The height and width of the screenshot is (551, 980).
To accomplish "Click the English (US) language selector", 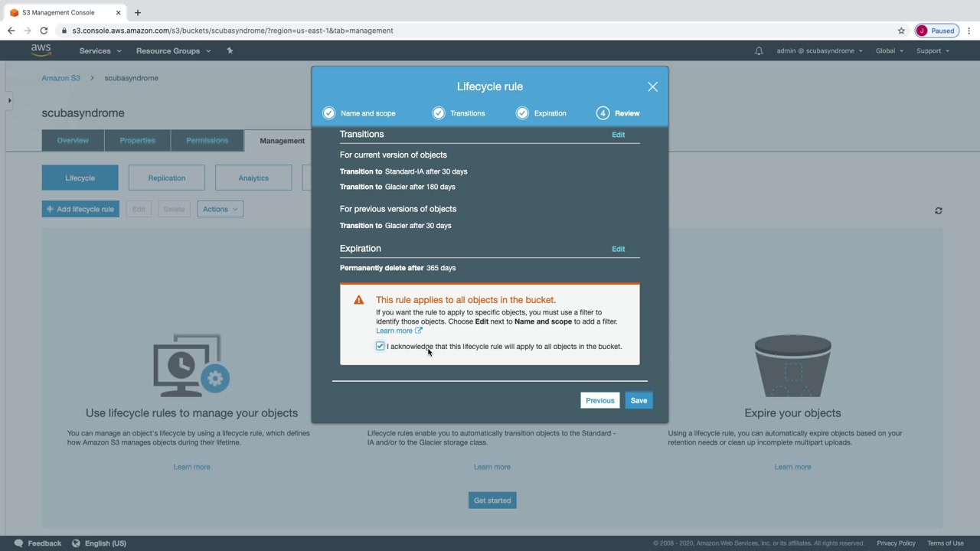I will tap(106, 543).
